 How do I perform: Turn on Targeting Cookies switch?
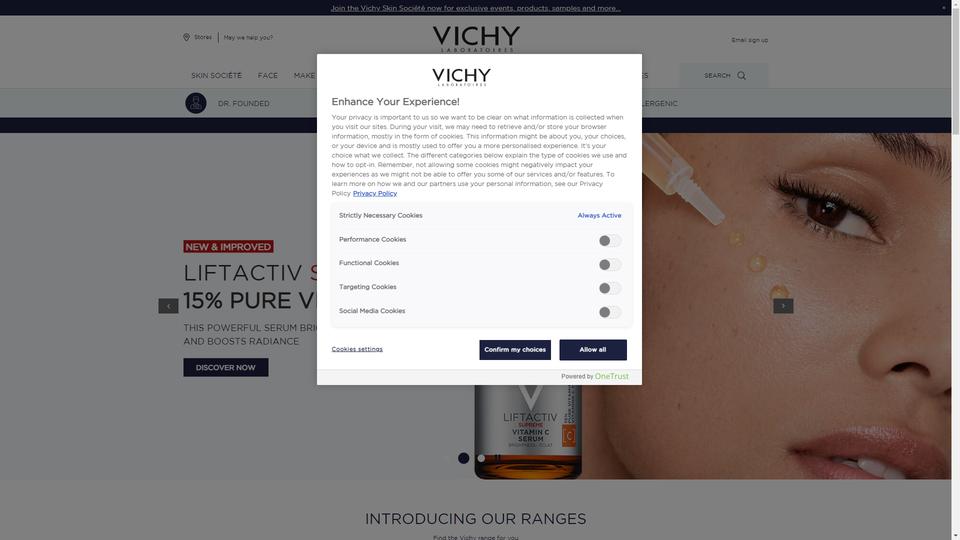[610, 288]
